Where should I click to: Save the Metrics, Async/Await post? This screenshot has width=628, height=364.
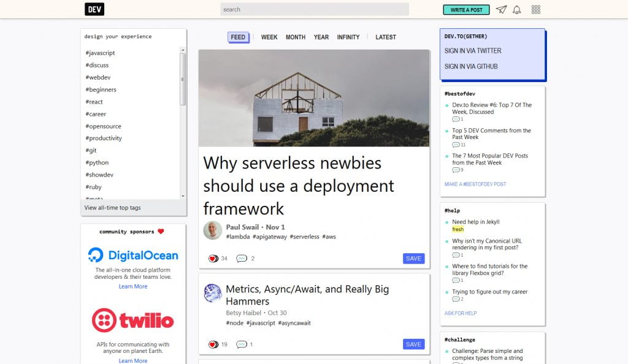413,344
